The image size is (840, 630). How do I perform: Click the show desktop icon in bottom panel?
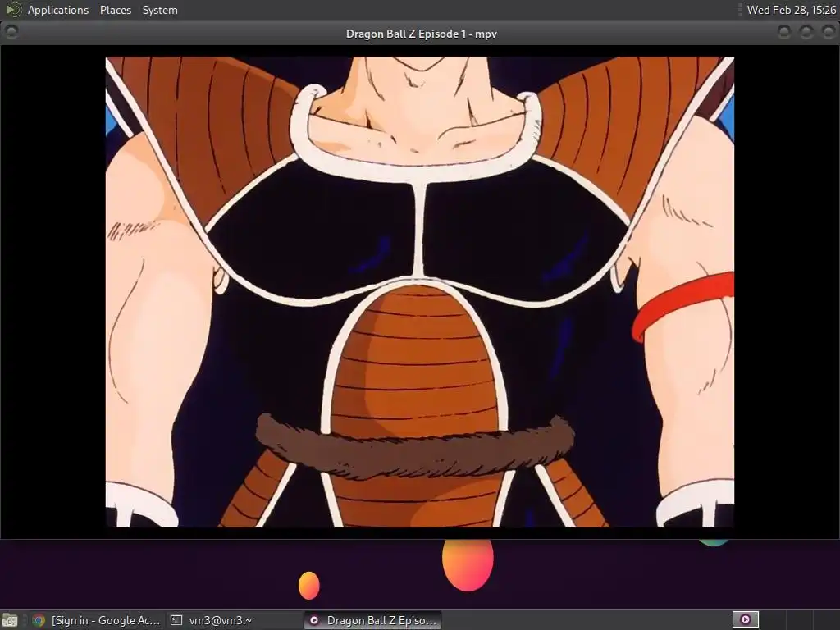point(10,620)
